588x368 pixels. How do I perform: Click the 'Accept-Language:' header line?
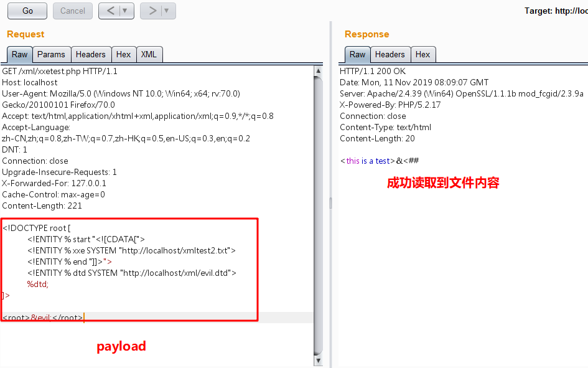(36, 128)
